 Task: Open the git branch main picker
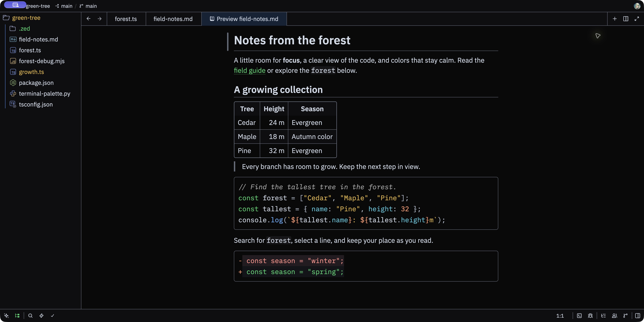tap(88, 6)
